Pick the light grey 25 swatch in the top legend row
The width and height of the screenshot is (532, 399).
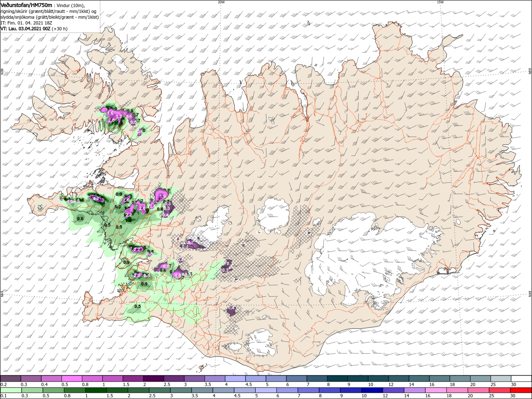[x=501, y=379]
